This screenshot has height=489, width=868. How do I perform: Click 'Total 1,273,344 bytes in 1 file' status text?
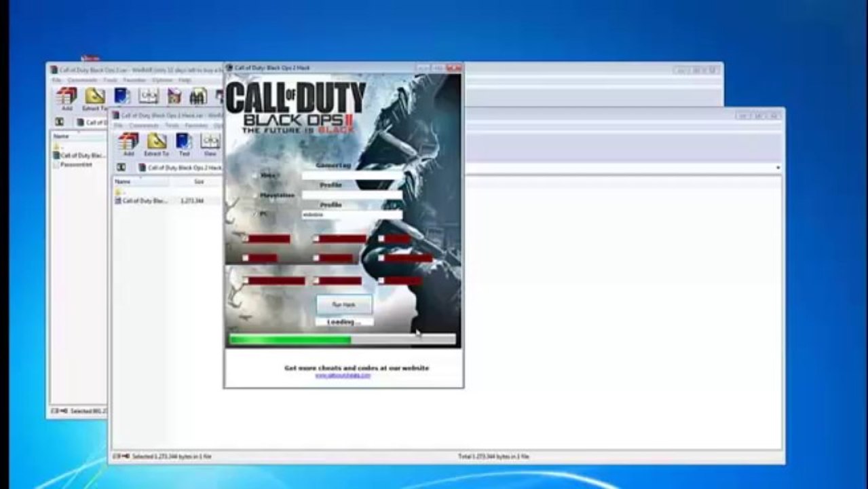[493, 456]
